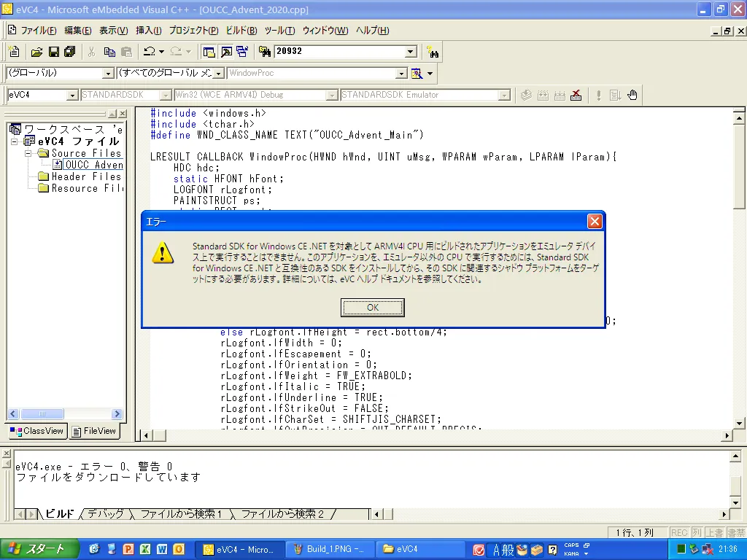Screen dimensions: 747x560
Task: Click the IME input mode A般 indicator
Action: coord(503,550)
